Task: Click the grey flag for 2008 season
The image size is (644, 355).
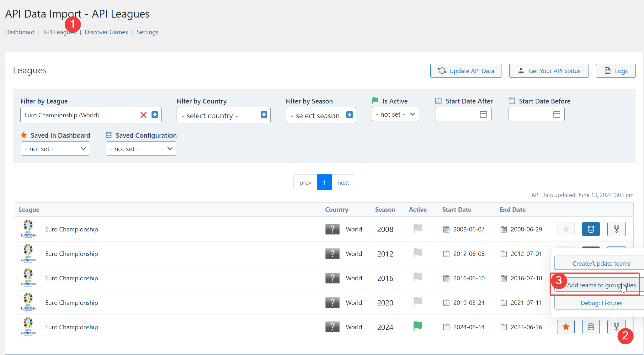Action: coord(418,229)
